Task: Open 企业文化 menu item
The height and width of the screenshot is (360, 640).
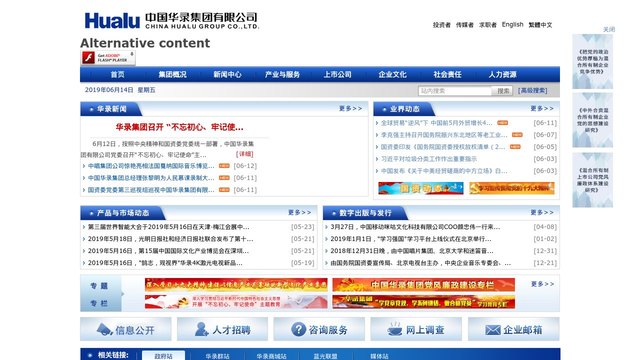Action: [392, 75]
